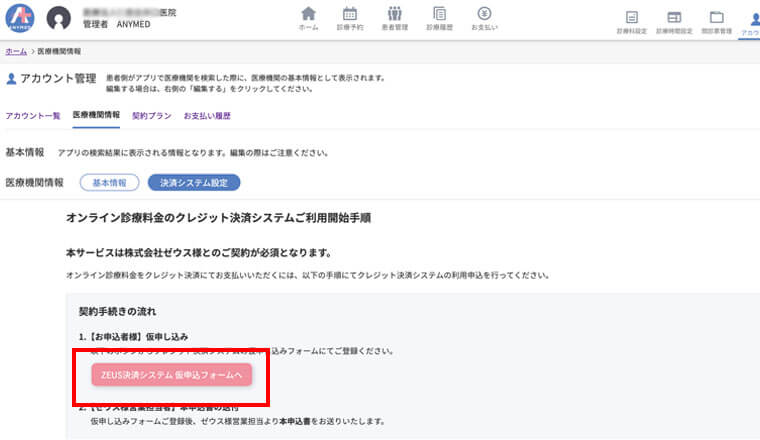The image size is (760, 440).
Task: Click the 契約手続きの流れ heading
Action: 117,312
